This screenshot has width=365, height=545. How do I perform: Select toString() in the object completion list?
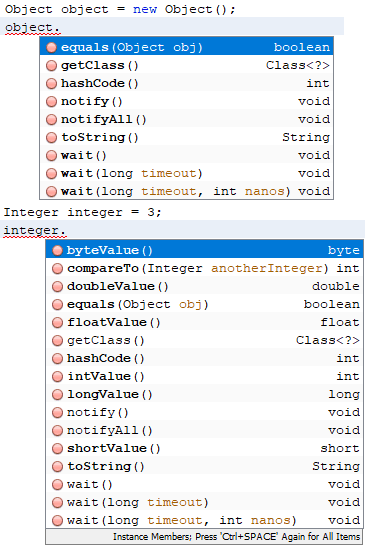tap(186, 137)
